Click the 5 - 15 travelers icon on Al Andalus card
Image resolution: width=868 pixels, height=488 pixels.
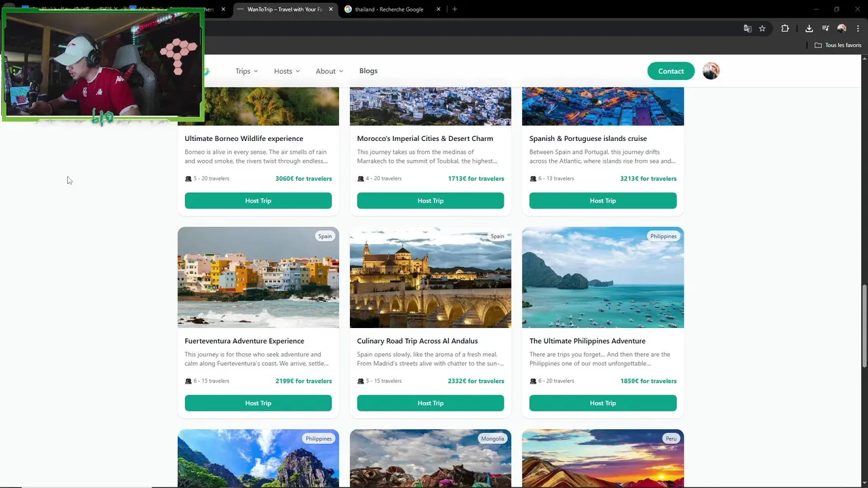click(361, 381)
